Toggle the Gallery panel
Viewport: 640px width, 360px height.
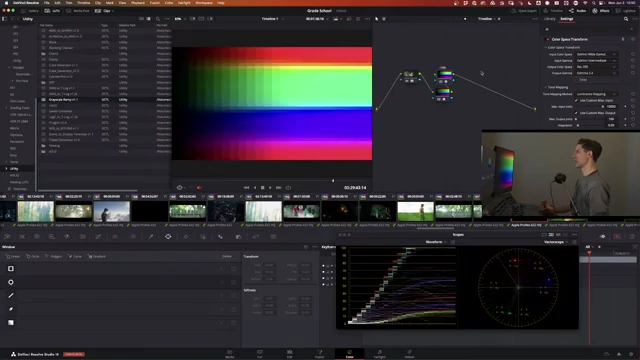pyautogui.click(x=30, y=11)
